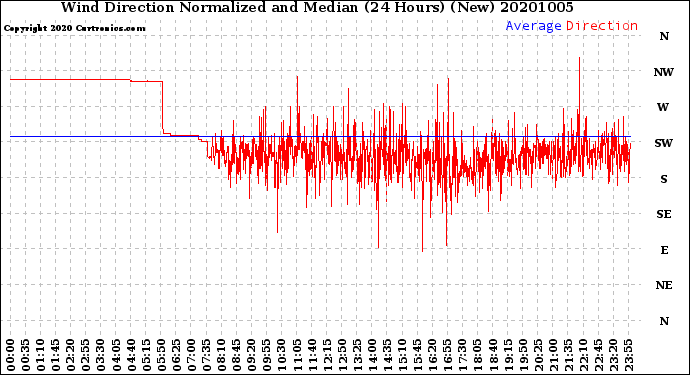Click the 21:35 time label
The height and width of the screenshot is (375, 690).
click(568, 355)
